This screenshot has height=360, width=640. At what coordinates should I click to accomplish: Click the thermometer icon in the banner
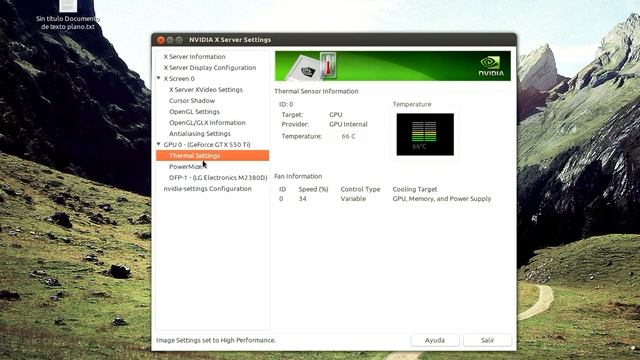(x=328, y=65)
